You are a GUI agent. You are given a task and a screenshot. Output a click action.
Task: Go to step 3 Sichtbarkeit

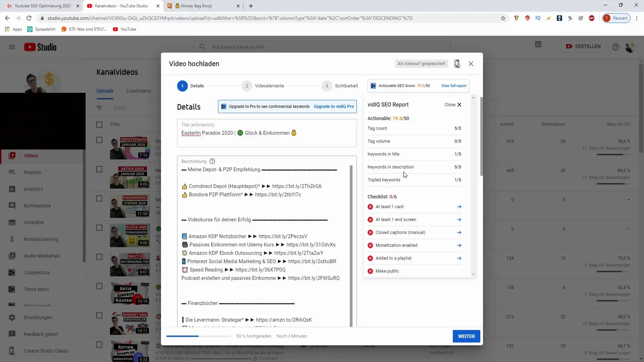[x=340, y=86]
